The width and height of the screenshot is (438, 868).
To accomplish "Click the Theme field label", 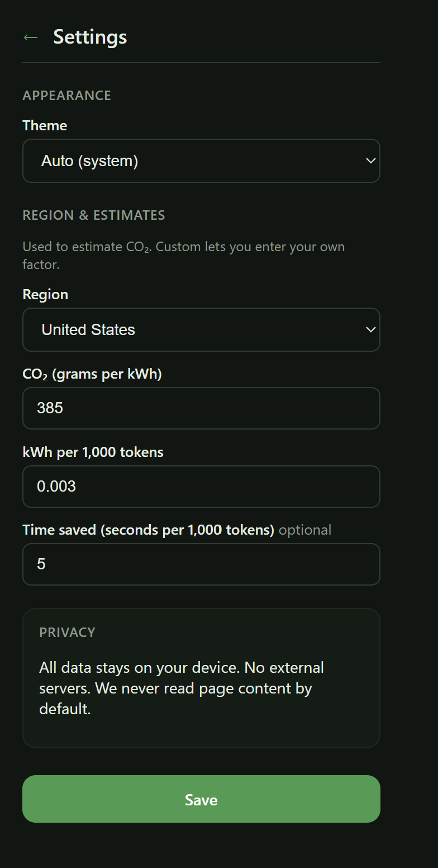I will [x=45, y=125].
